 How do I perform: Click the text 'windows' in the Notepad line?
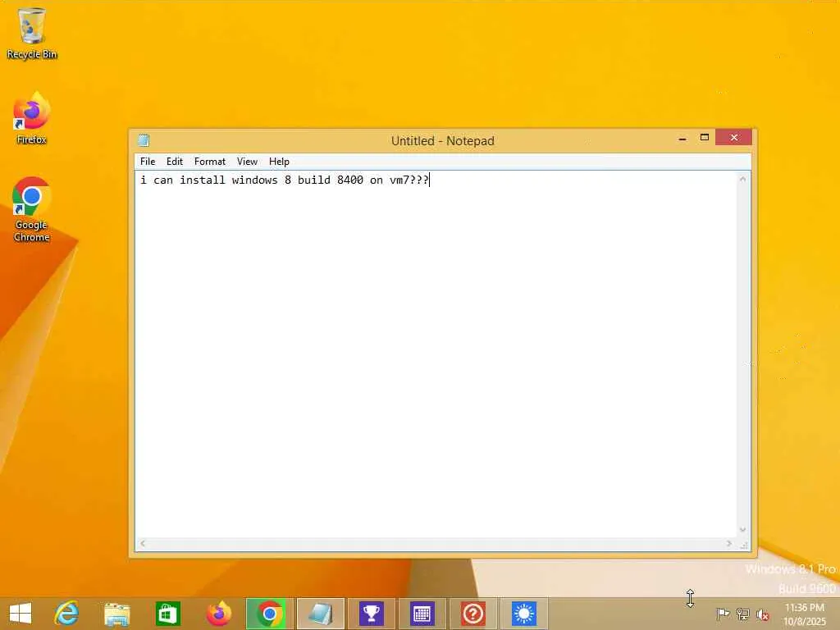coord(254,180)
